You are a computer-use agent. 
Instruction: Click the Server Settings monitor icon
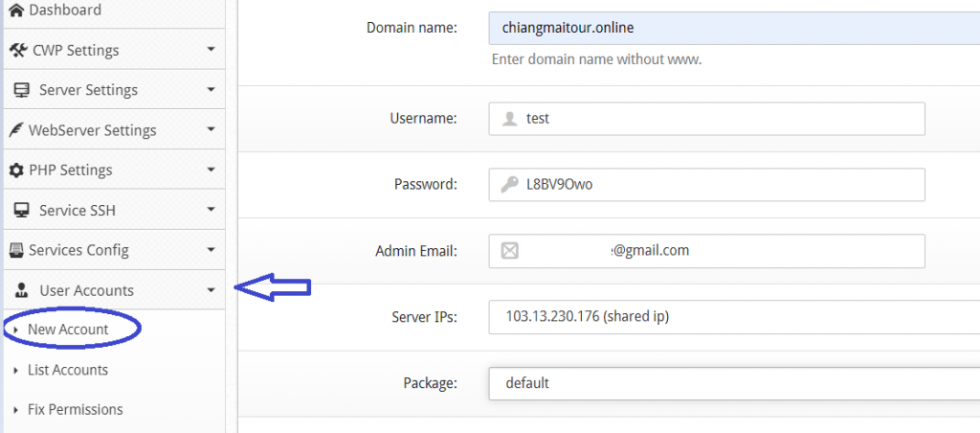coord(21,90)
